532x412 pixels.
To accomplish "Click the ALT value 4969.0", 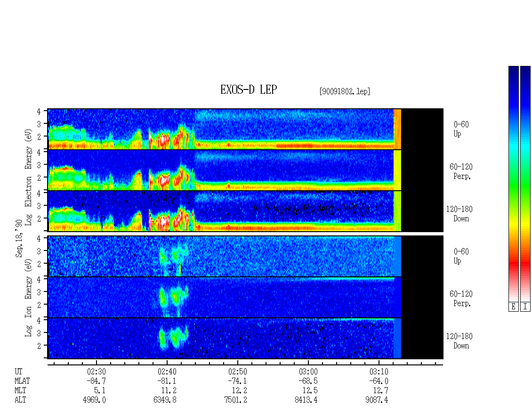I will 94,400.
